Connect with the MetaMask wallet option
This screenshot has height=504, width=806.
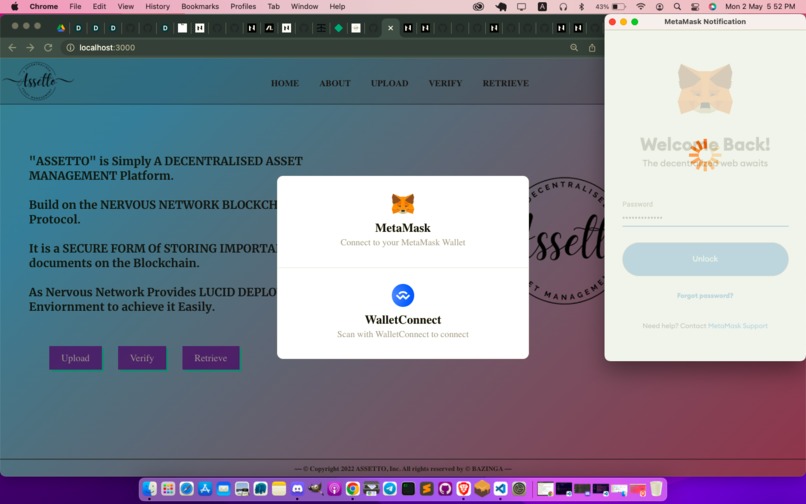coord(402,222)
